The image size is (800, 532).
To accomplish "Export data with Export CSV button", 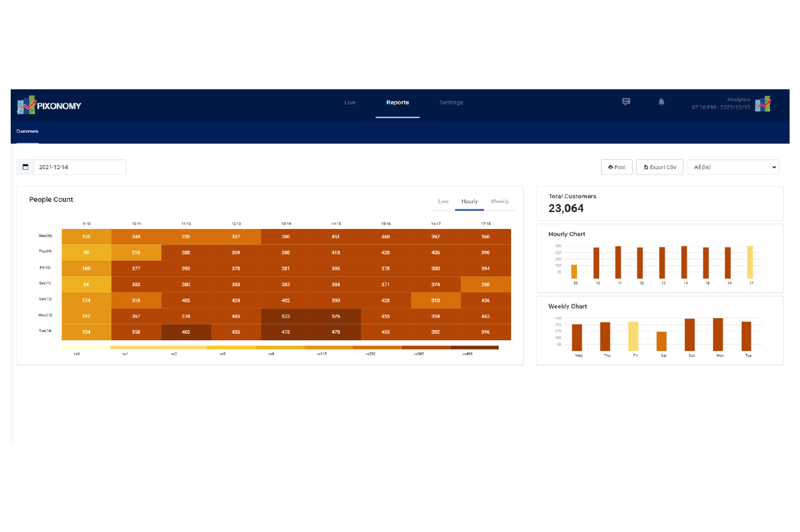I will (660, 167).
